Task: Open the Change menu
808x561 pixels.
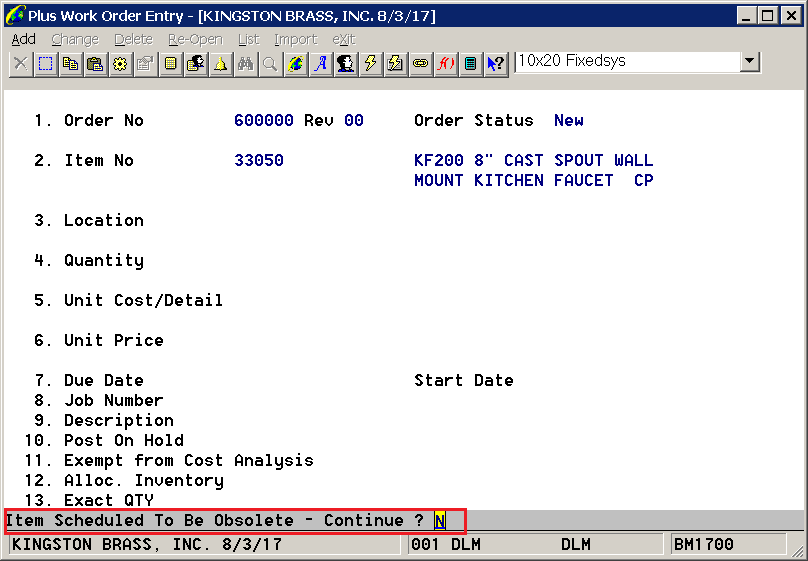Action: pos(75,39)
